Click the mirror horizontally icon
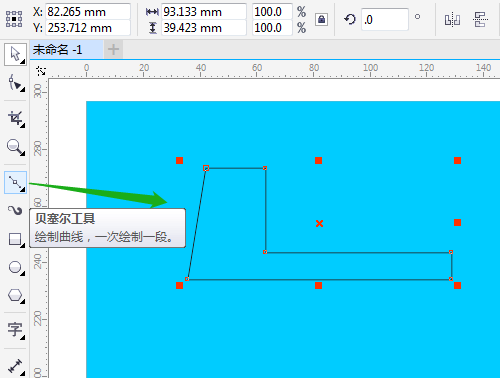The image size is (500, 378). 452,20
